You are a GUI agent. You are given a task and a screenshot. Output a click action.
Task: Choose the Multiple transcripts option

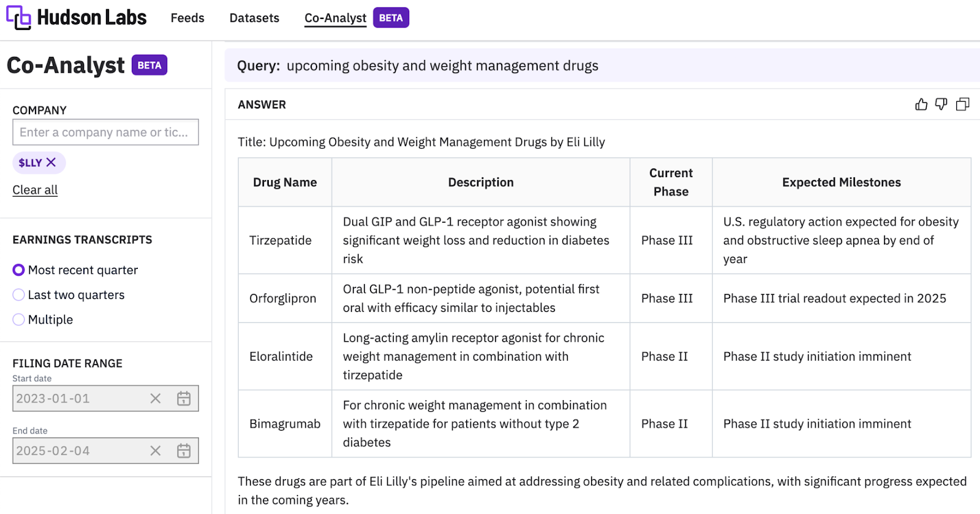pos(19,320)
